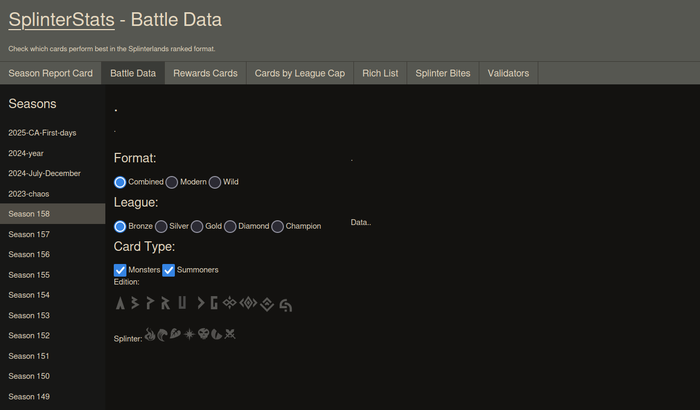Image resolution: width=700 pixels, height=410 pixels.
Task: Open the Season Report Card tab
Action: 50,73
